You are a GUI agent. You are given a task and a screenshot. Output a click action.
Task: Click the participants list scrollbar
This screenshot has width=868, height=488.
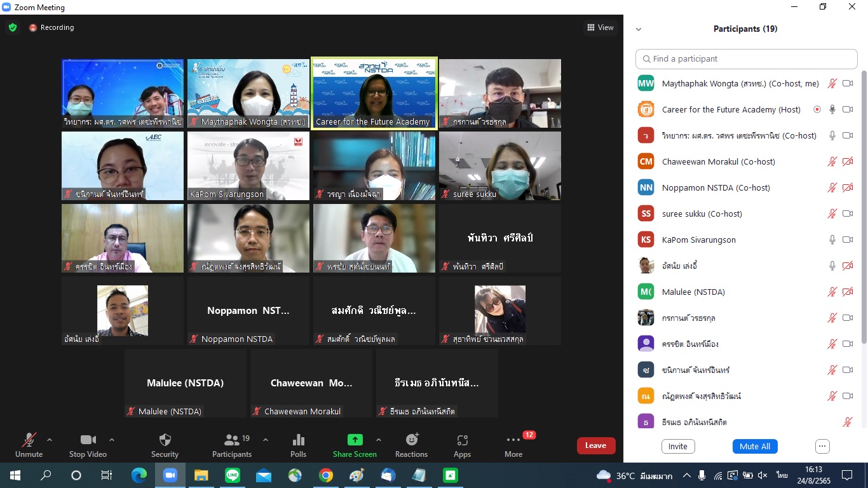(x=863, y=210)
